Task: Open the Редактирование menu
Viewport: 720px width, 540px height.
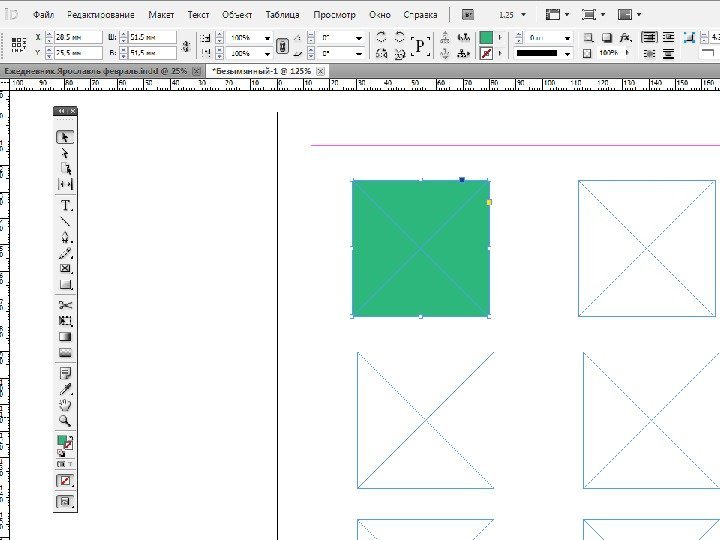Action: (101, 15)
